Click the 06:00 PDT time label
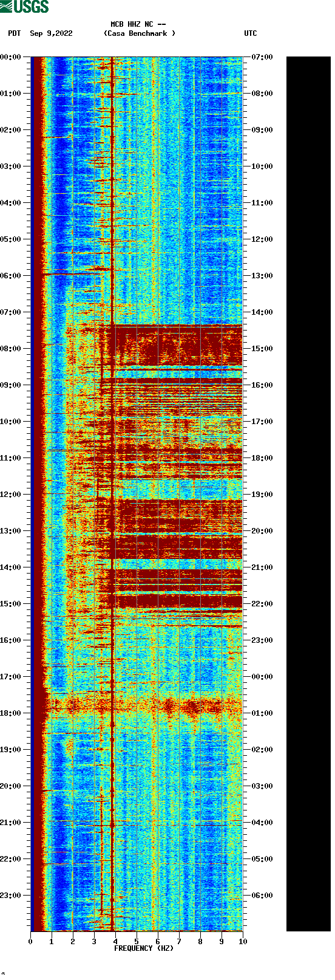 coord(10,276)
